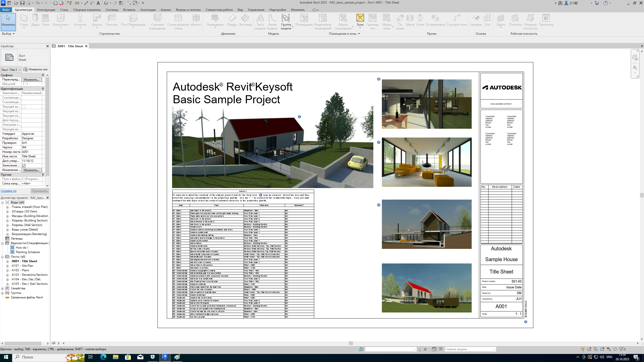Toggle drag elements on selection icon in status bar
This screenshot has width=644, height=362.
[609, 349]
